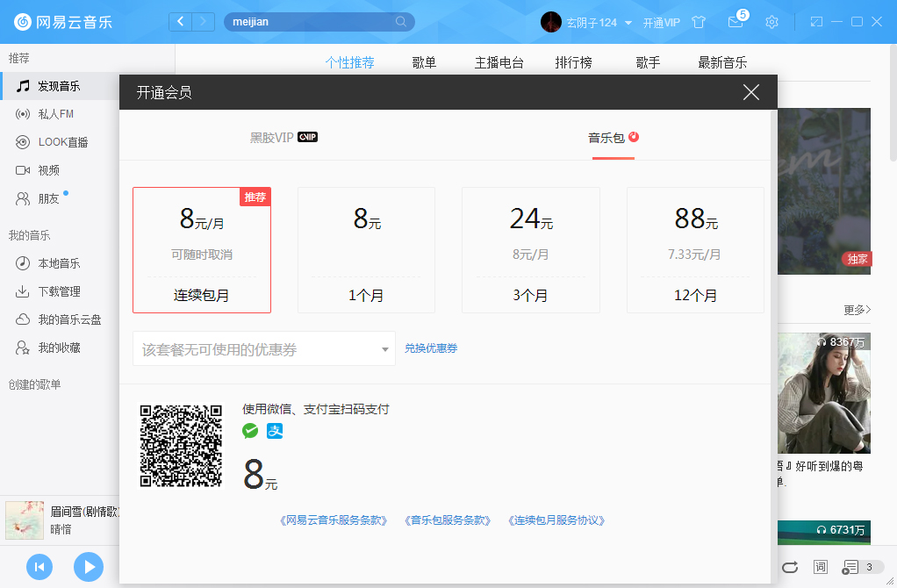Screen dimensions: 897x588
Task: Open the 《连续包月服务协议》 agreement
Action: coord(555,520)
